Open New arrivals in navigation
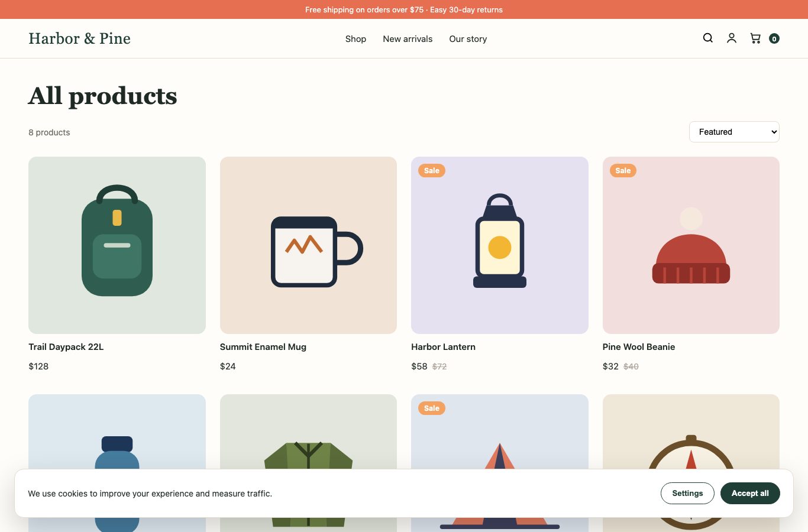Viewport: 808px width, 532px height. point(408,39)
